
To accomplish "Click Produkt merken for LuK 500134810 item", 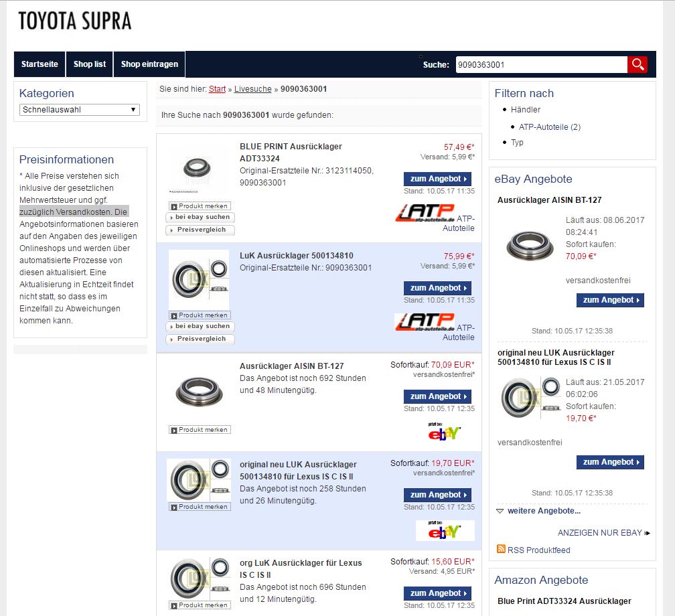I will (200, 315).
